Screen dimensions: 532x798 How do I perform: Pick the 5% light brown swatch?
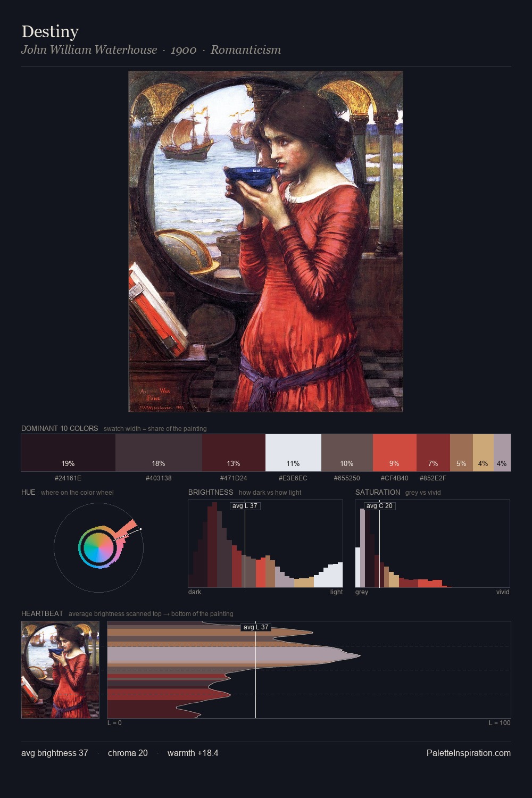461,453
